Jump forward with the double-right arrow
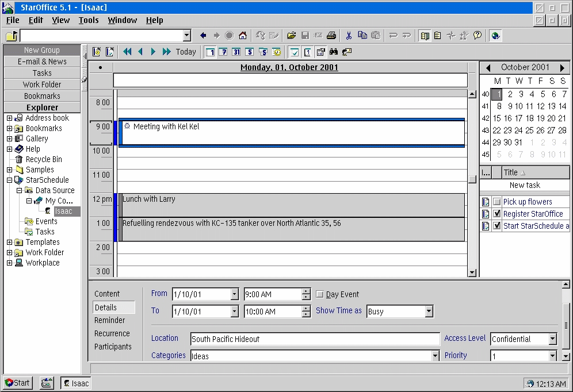The image size is (573, 392). 167,52
